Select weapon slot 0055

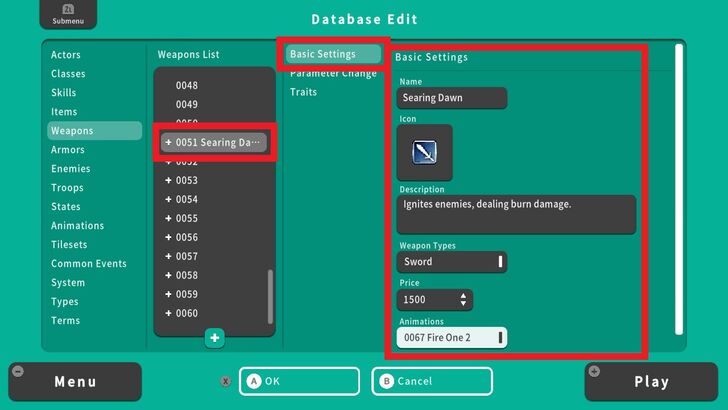(x=187, y=218)
